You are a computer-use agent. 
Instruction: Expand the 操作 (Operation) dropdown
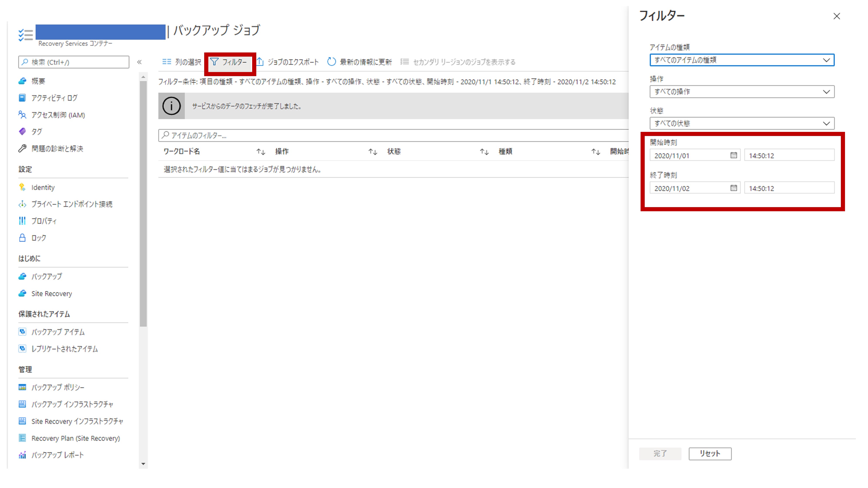pos(741,92)
